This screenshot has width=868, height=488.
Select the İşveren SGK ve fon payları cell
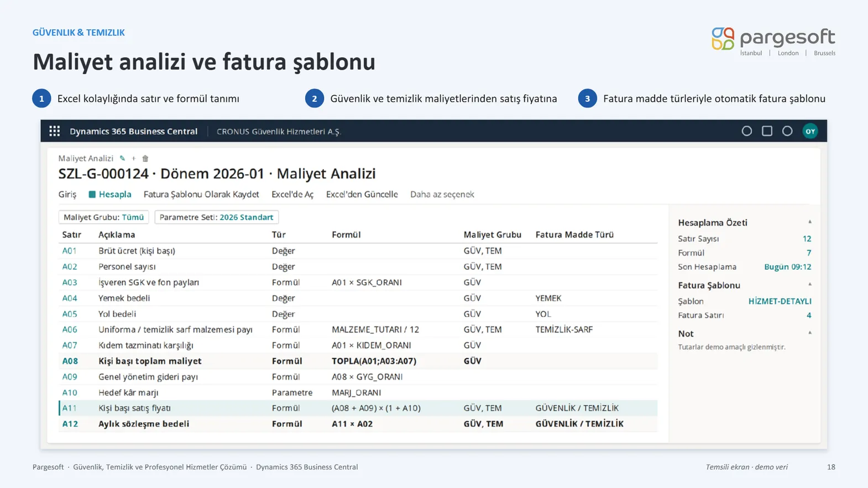click(149, 282)
